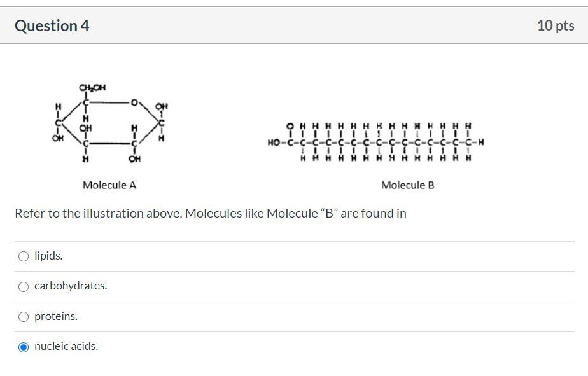This screenshot has height=376, width=588.
Task: Click the 'Molecule A' caption text
Action: (x=109, y=185)
